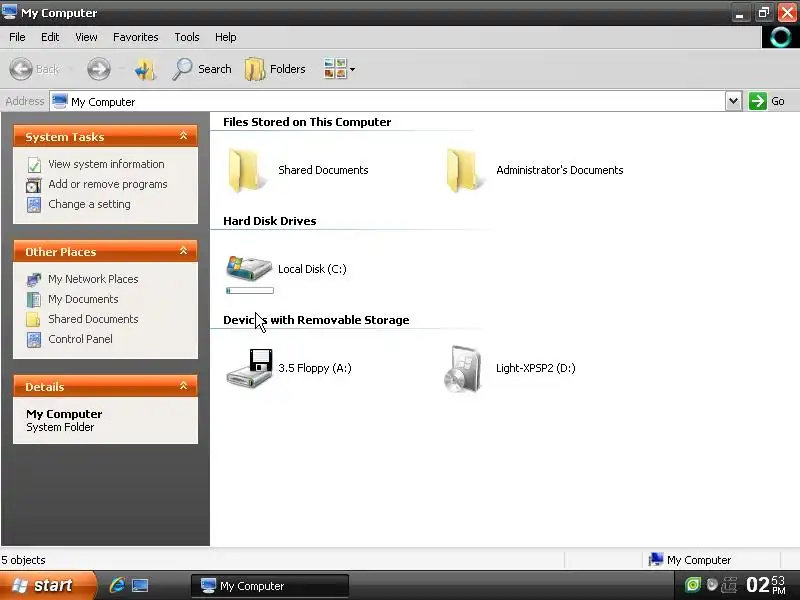
Task: Click the Forward navigation arrow
Action: click(98, 69)
